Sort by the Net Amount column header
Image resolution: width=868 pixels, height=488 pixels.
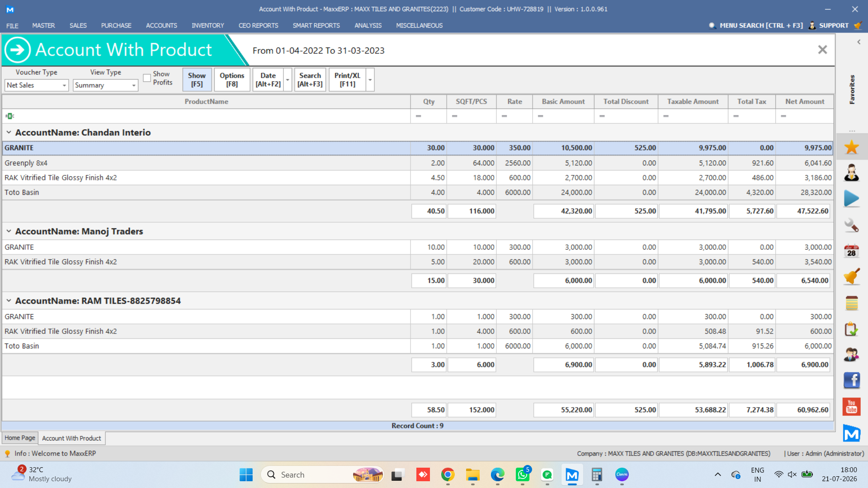click(x=805, y=102)
